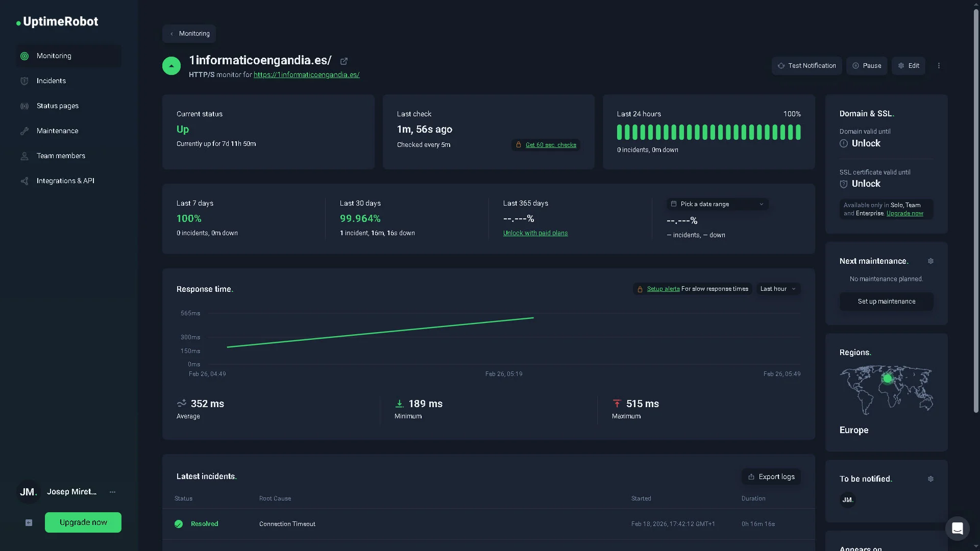Open To be notified settings gear

click(x=930, y=479)
